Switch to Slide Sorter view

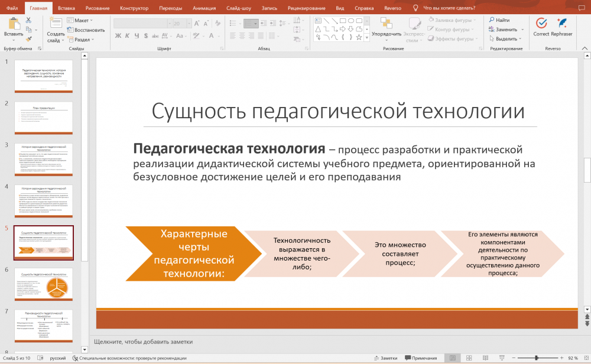(469, 358)
